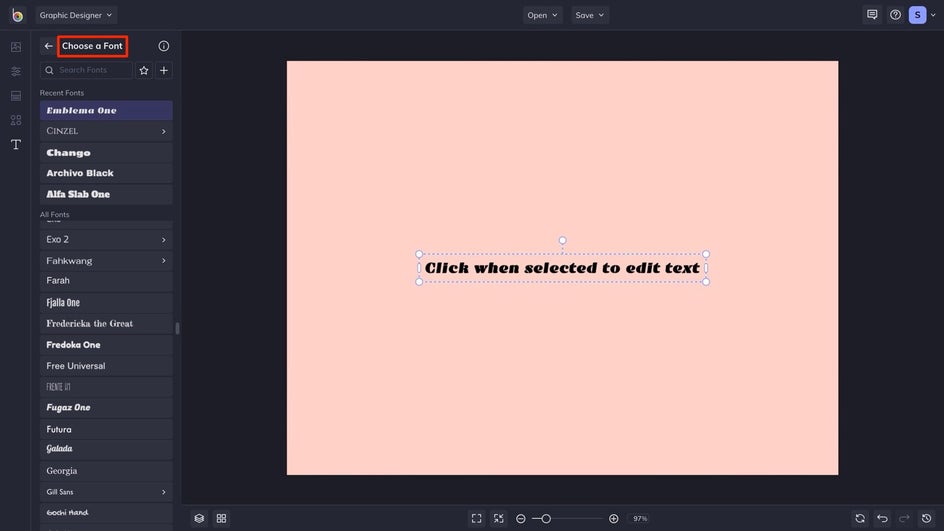Open the Graphics elements sidebar icon
The width and height of the screenshot is (944, 531).
click(16, 120)
